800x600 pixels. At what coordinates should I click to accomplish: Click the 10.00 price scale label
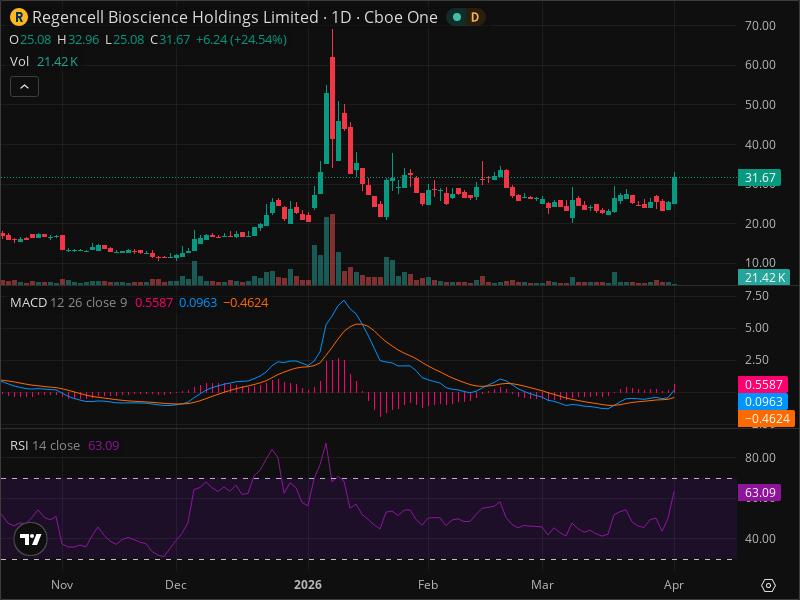[760, 263]
